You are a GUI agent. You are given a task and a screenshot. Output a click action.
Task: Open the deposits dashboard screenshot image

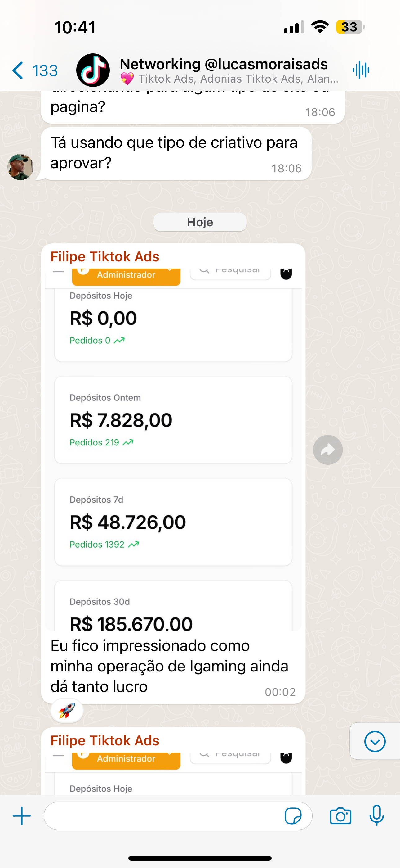pyautogui.click(x=173, y=448)
